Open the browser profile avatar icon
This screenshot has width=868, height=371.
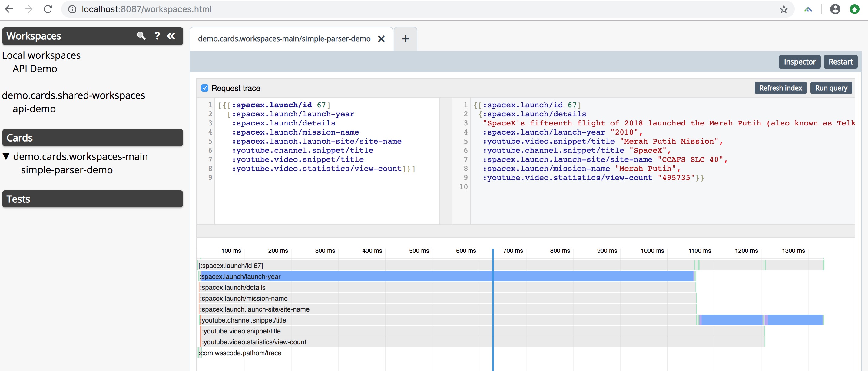pos(835,9)
